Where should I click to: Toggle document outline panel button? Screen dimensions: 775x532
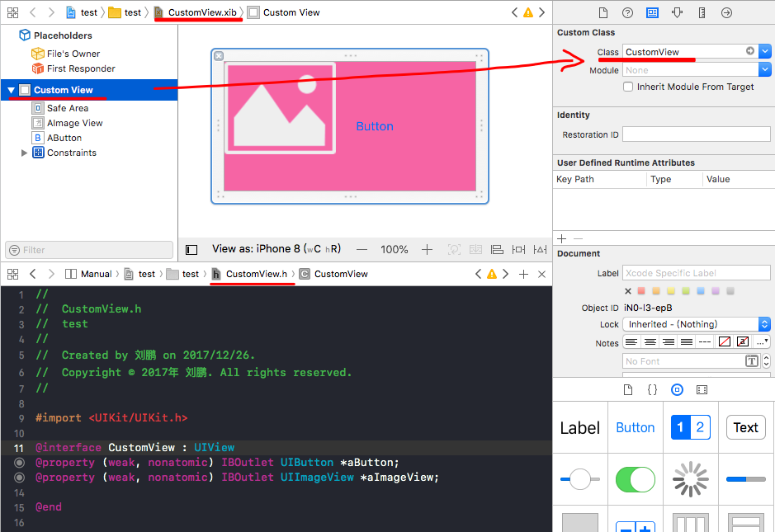[x=191, y=250]
